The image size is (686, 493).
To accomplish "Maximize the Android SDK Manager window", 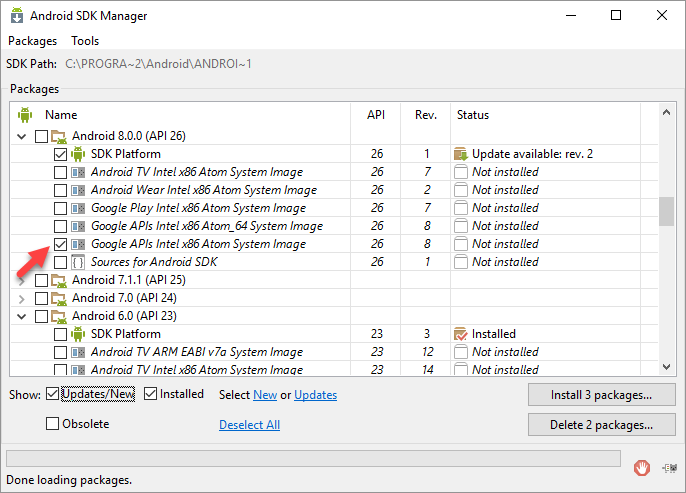I will (616, 16).
